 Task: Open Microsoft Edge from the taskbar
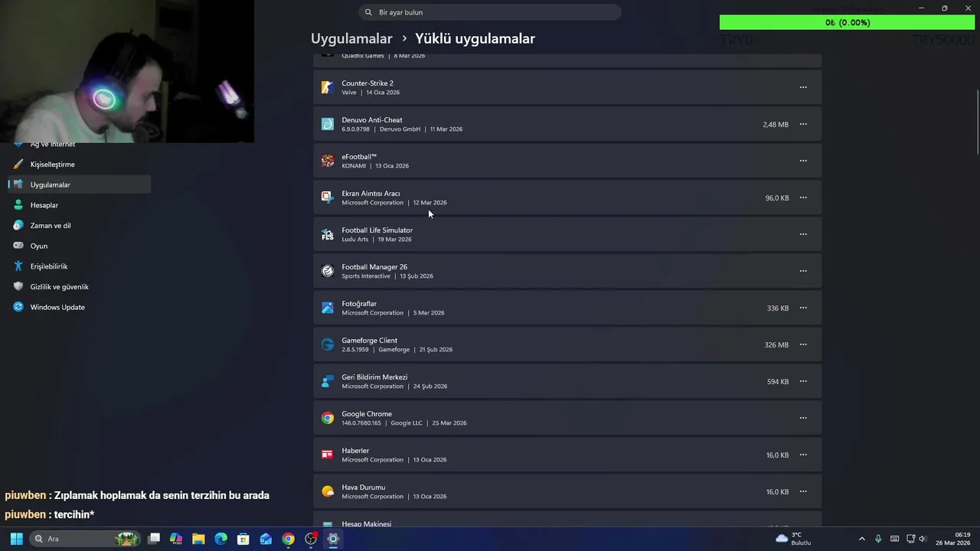220,539
